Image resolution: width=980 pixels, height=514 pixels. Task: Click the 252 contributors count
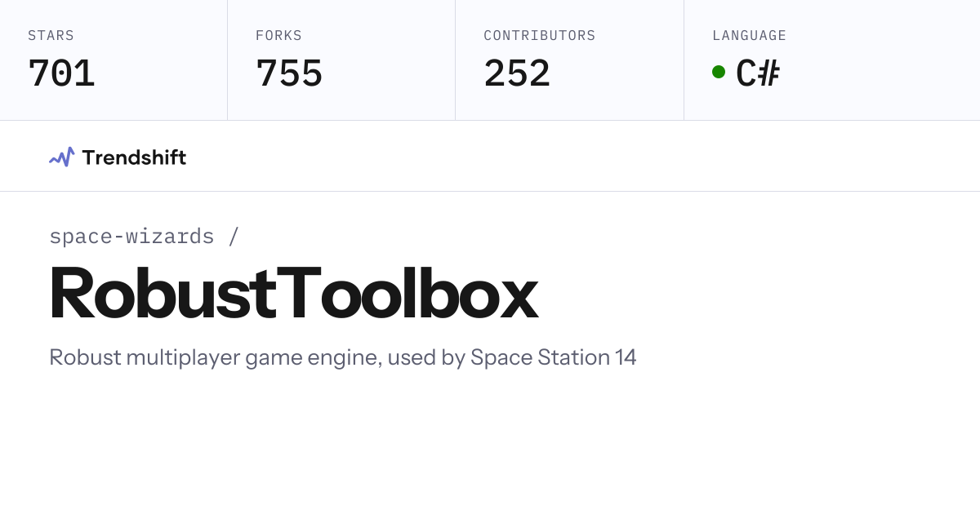pos(517,73)
